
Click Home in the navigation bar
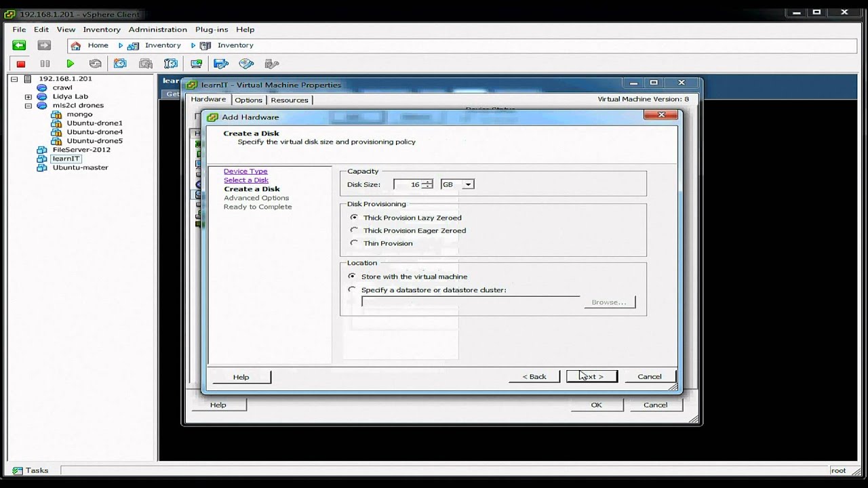coord(98,45)
